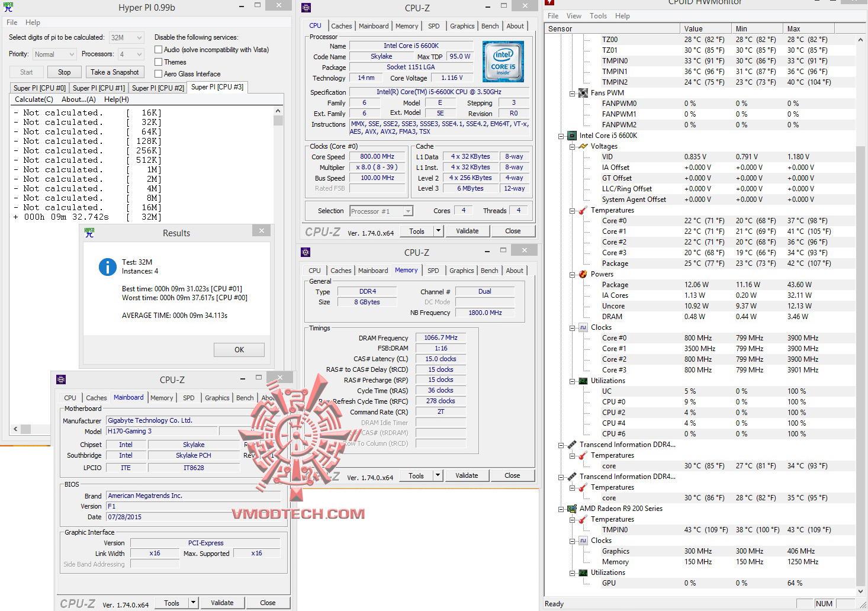Viewport: 868px width, 611px height.
Task: Open the Calculate(C) menu in Hyper PI
Action: pyautogui.click(x=34, y=99)
